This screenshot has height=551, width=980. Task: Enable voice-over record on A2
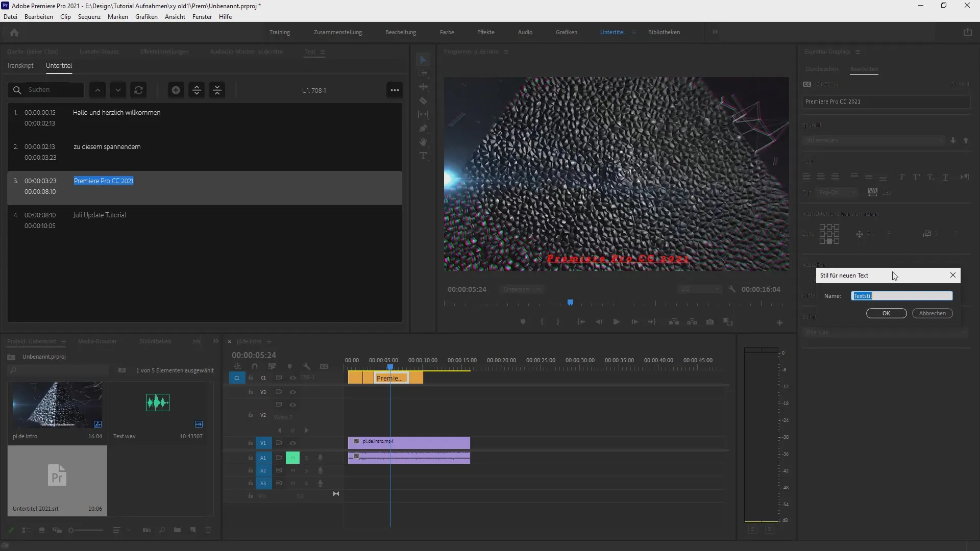(320, 470)
